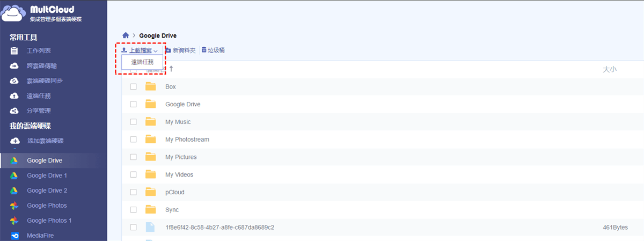This screenshot has height=241, width=644.
Task: Click file name 1f8e6f42-8c58-4b27-a8fe-c687da8689c2
Action: pos(219,228)
